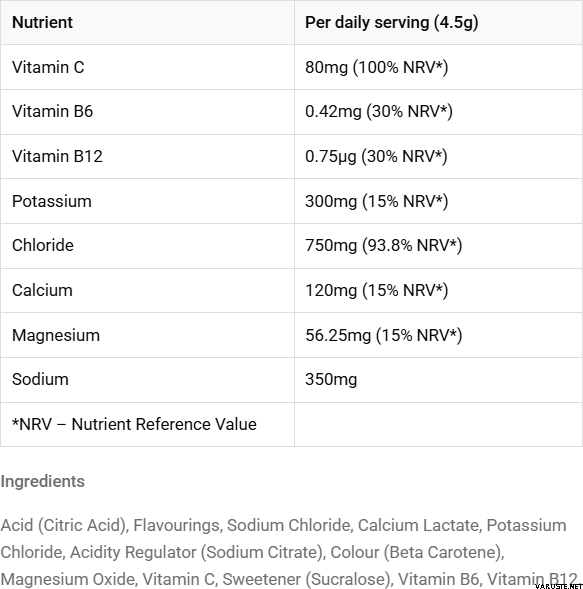This screenshot has width=583, height=589.
Task: Click the 350mg sodium value
Action: pyautogui.click(x=331, y=380)
